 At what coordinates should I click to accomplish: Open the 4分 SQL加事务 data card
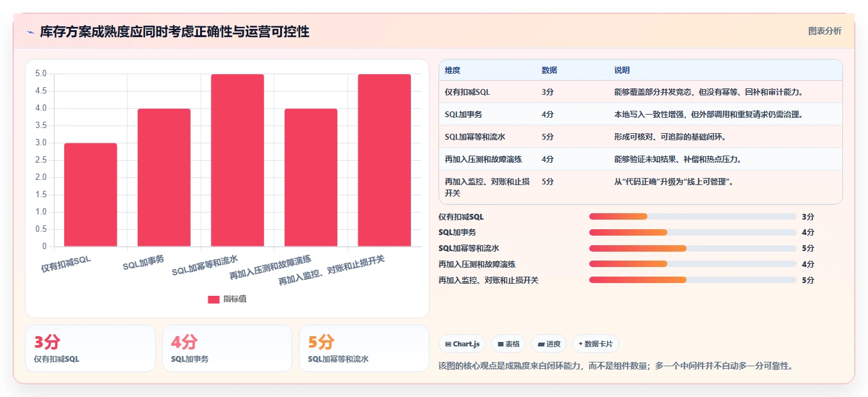[x=227, y=348]
